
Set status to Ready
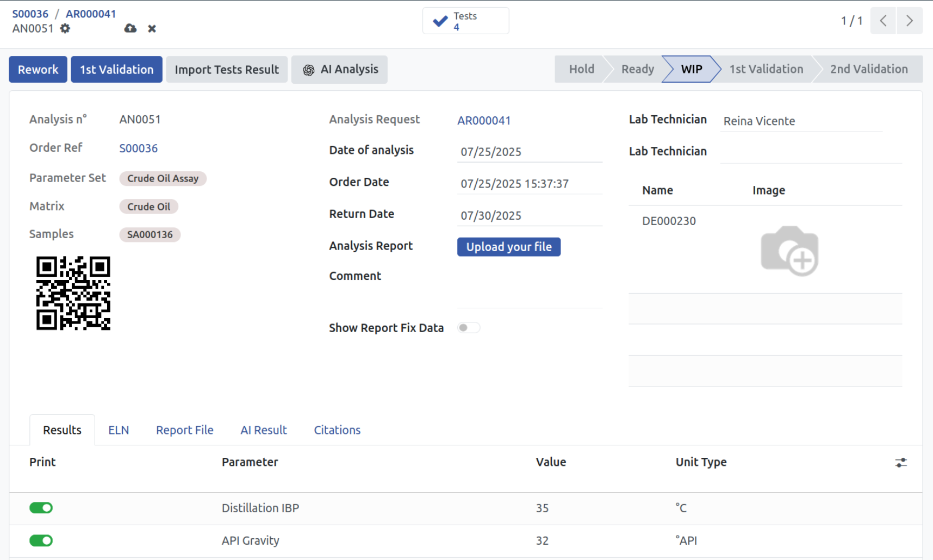(637, 69)
